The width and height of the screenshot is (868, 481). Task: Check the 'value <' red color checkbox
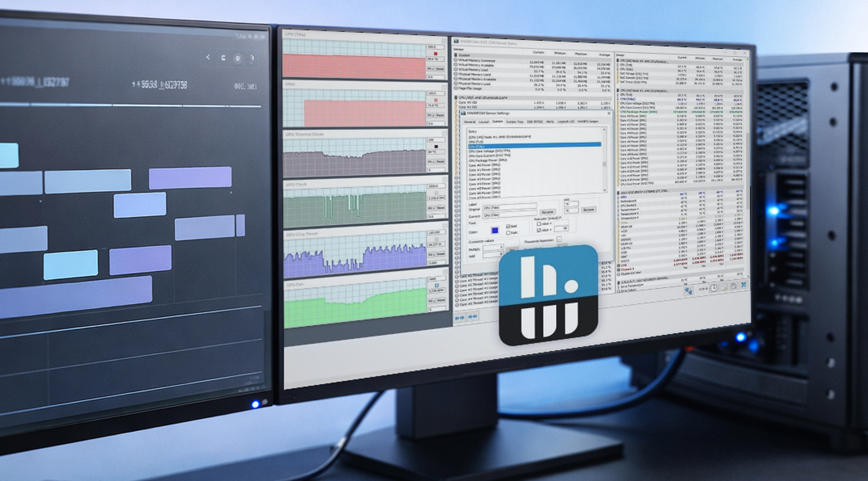(x=539, y=224)
